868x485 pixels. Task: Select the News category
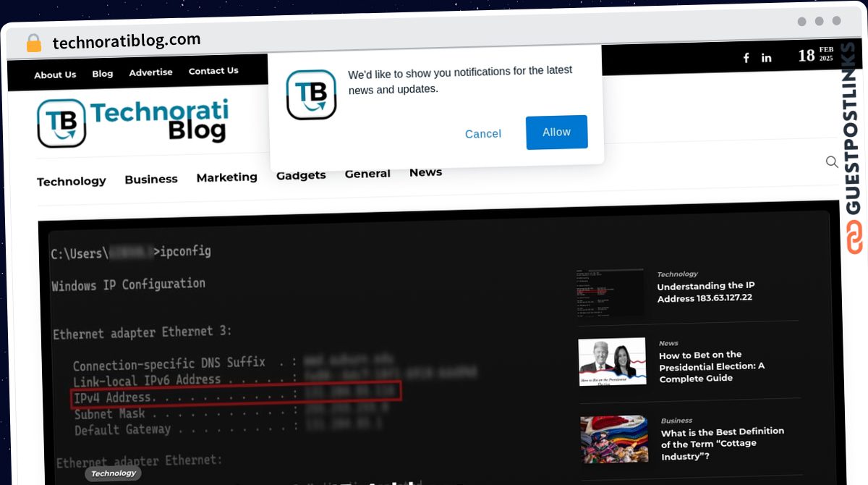pos(425,172)
